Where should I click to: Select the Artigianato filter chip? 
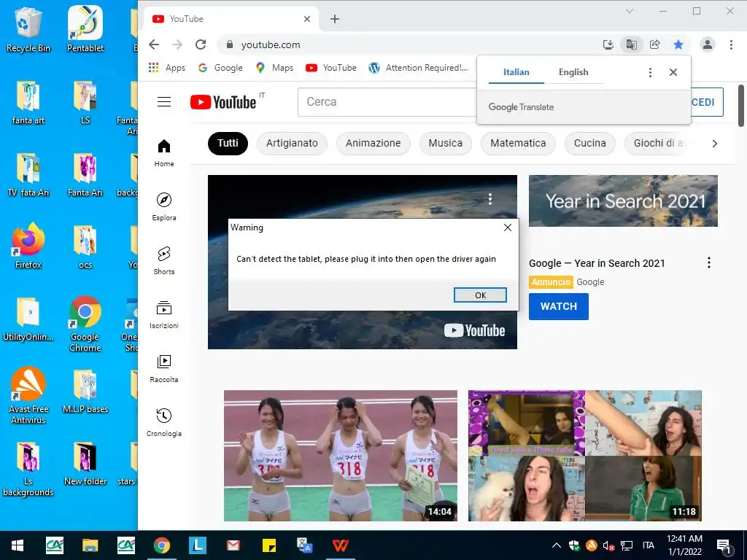point(292,144)
